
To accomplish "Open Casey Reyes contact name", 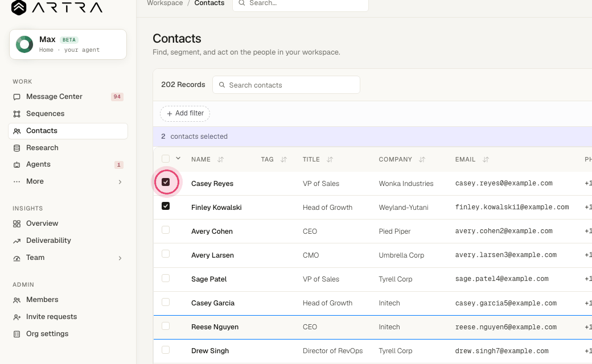I will (212, 184).
